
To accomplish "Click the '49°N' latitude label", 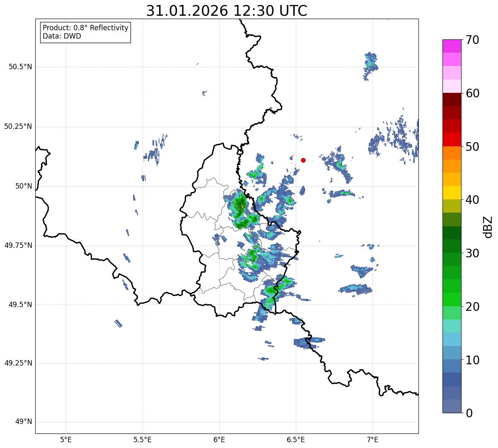I will click(24, 422).
